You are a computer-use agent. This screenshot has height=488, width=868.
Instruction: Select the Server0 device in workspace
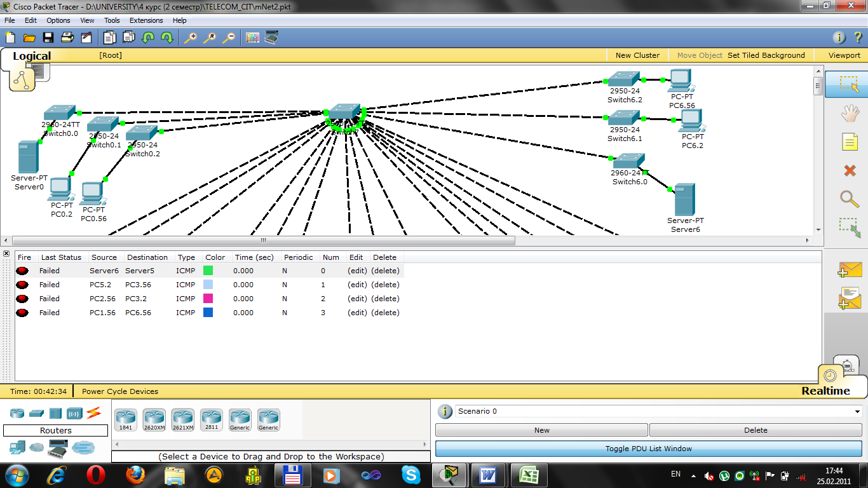29,158
